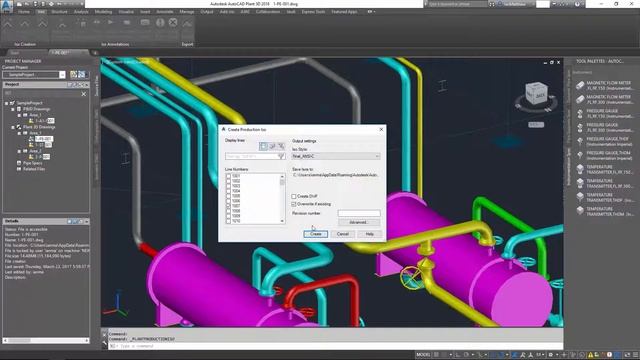Viewport: 640px width, 360px height.
Task: Select Related Files in project tree
Action: [x=34, y=169]
